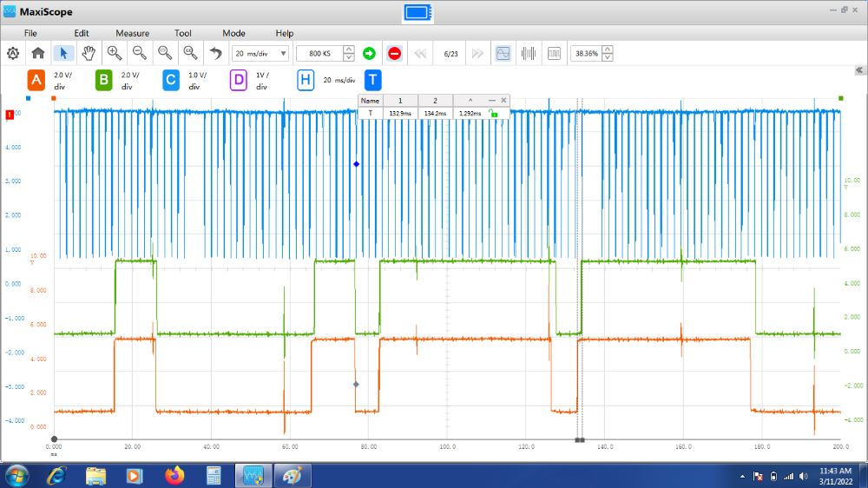Toggle the purple channel D button
This screenshot has width=868, height=488.
coord(238,81)
